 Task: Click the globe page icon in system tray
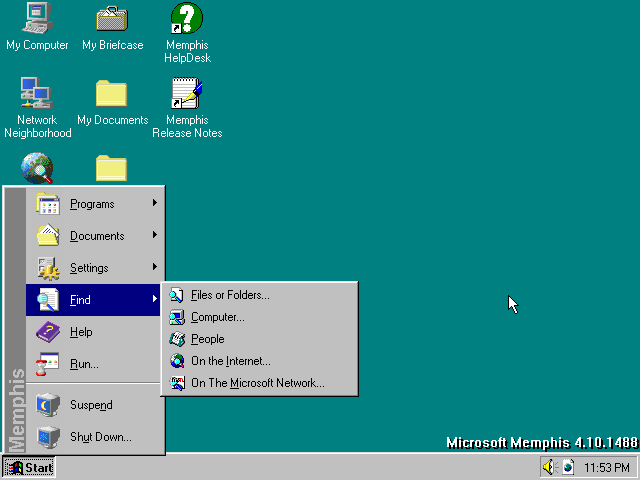[x=568, y=467]
